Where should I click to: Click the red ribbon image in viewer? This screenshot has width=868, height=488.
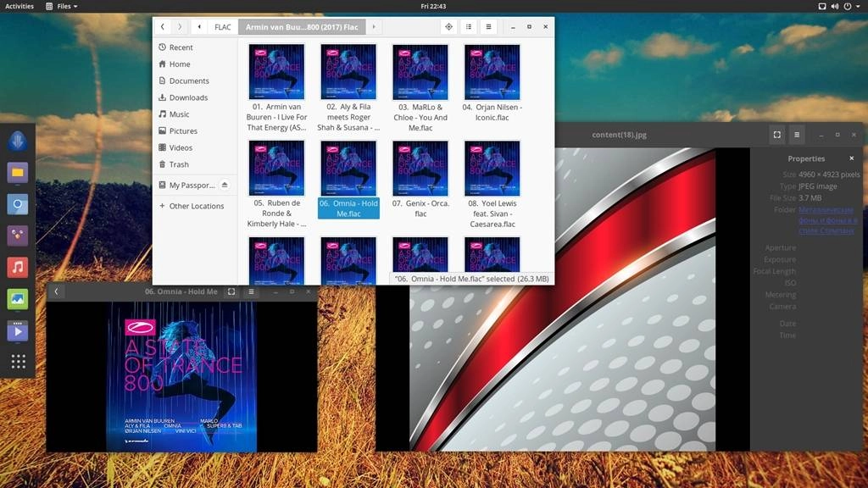coord(563,299)
